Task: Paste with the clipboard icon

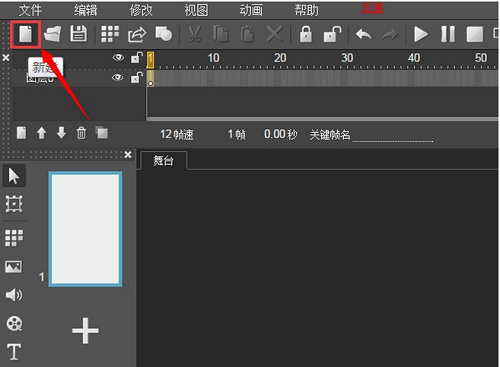Action: coord(247,34)
